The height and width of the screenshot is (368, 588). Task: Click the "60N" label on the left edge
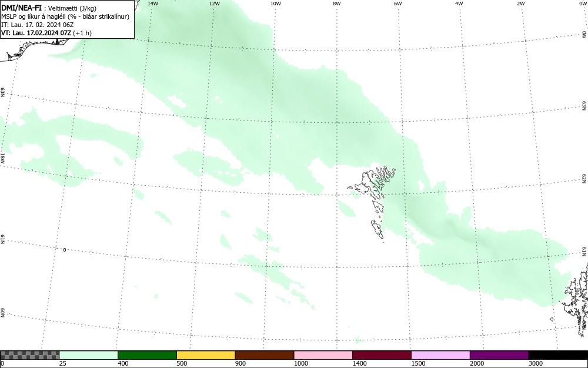click(x=2, y=313)
